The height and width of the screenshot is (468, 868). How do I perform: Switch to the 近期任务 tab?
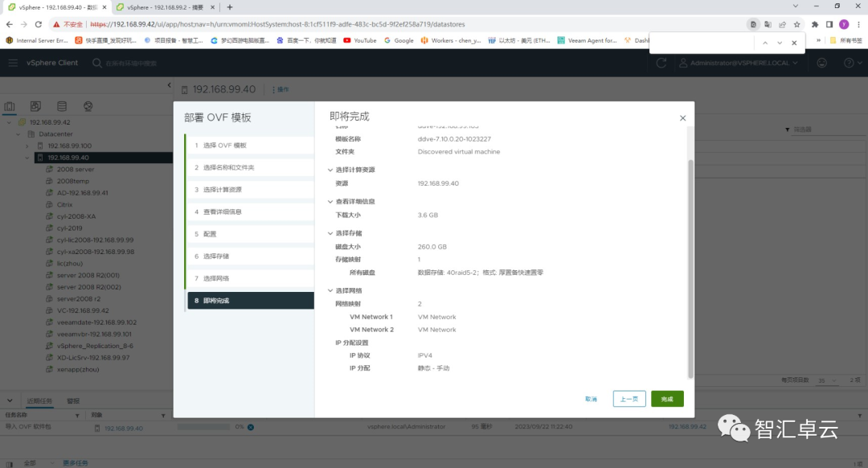tap(39, 401)
